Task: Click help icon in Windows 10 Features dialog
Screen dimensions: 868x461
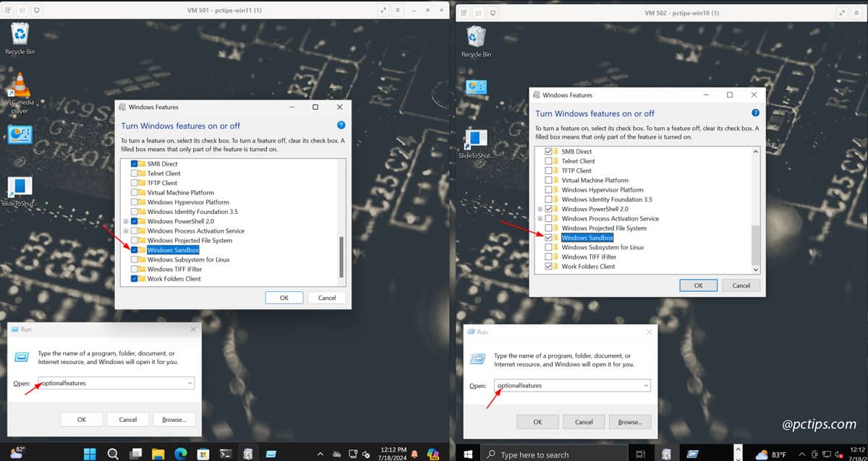Action: click(755, 113)
